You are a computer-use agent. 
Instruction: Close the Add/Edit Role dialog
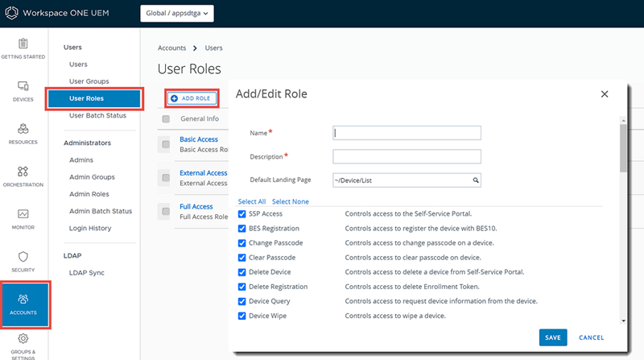pyautogui.click(x=605, y=94)
